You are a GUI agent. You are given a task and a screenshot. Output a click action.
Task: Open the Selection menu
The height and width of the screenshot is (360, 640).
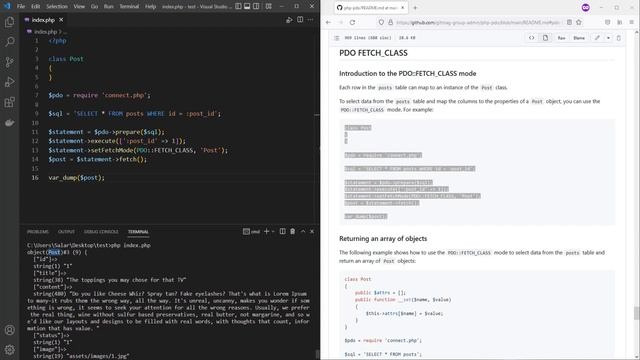pos(57,6)
